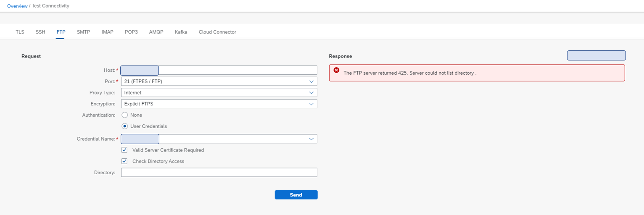Switch to the Kafka tab
This screenshot has height=215, width=644.
click(181, 32)
